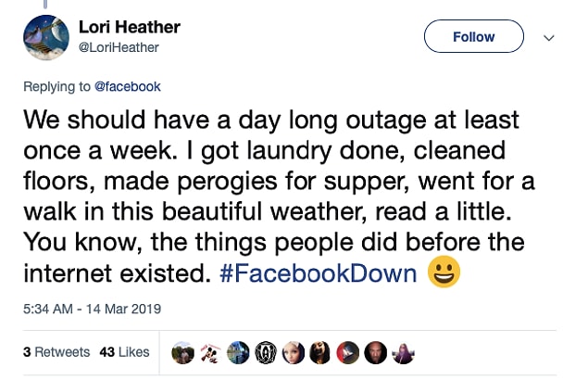Click the Lori Heather display name
The height and width of the screenshot is (380, 588).
(130, 27)
